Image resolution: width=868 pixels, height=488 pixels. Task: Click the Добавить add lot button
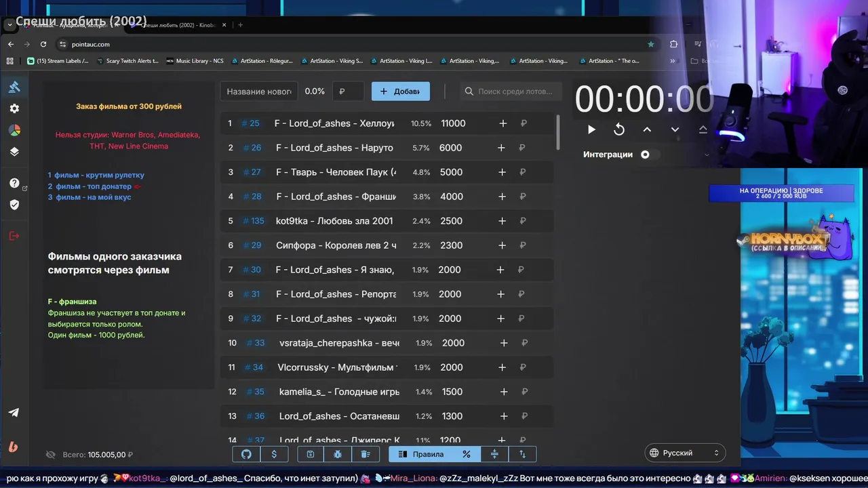pyautogui.click(x=401, y=91)
